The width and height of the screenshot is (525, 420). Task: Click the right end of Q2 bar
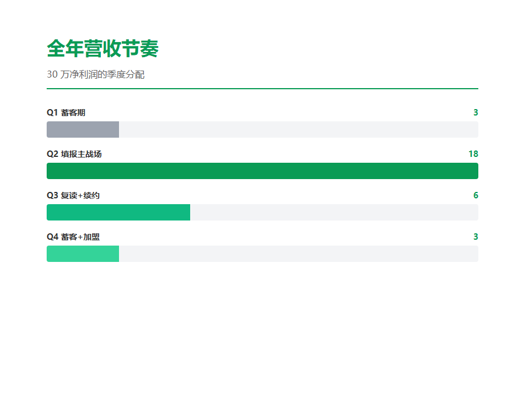point(475,171)
